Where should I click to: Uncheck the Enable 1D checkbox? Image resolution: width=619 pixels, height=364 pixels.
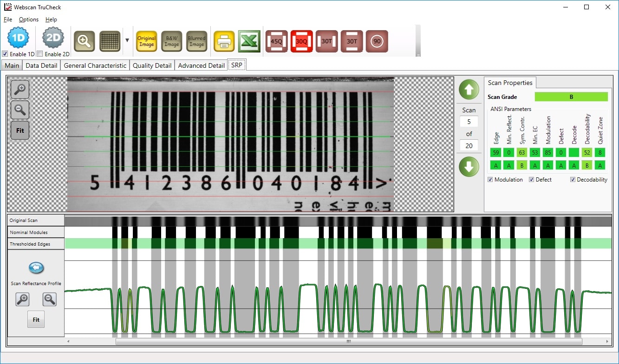[x=5, y=54]
